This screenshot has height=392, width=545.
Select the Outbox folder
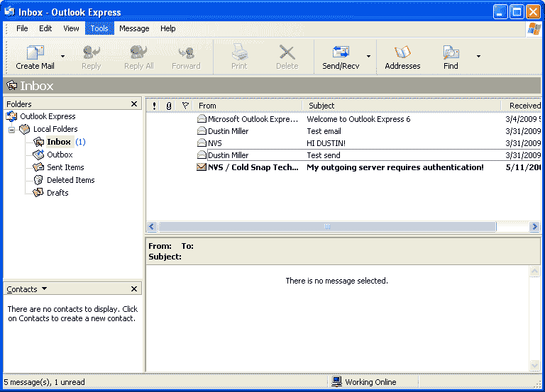[60, 155]
